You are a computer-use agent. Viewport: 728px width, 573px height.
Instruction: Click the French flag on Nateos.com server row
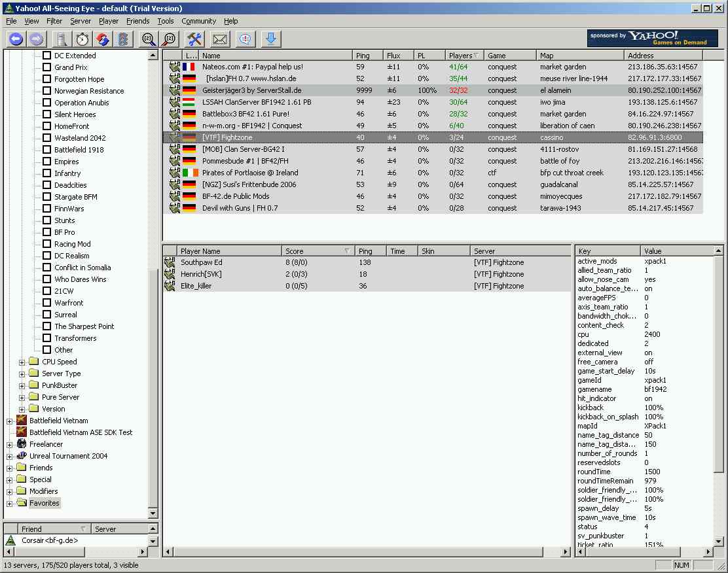pyautogui.click(x=189, y=67)
